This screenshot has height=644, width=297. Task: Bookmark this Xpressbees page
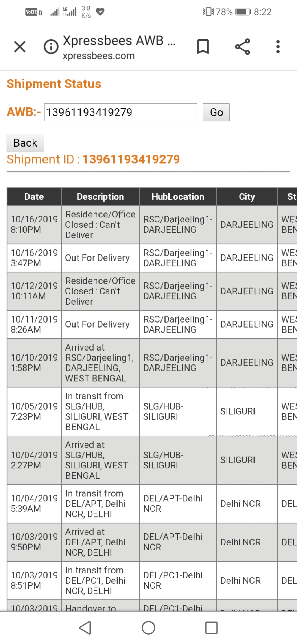coord(203,47)
